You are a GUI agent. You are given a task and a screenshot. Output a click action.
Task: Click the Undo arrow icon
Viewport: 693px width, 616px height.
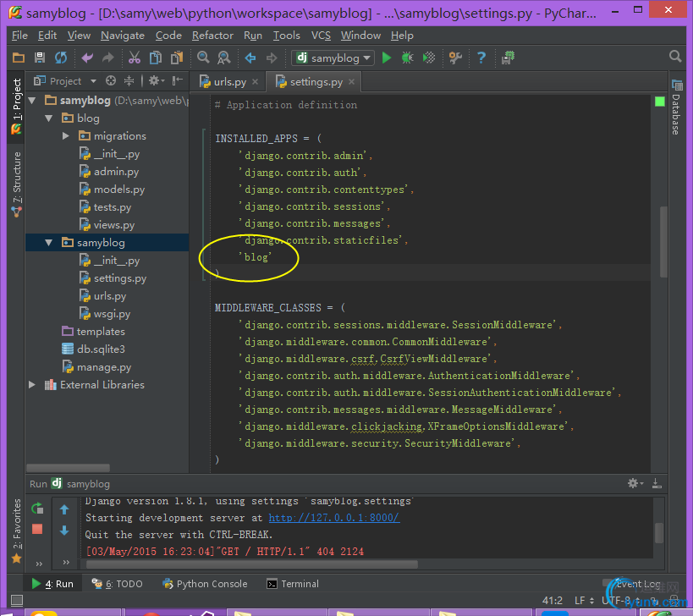click(x=87, y=58)
